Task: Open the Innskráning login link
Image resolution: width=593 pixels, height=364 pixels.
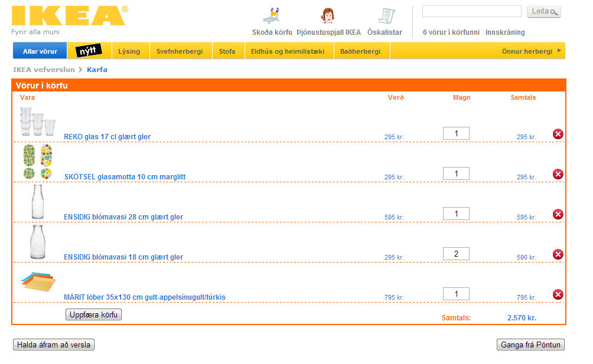Action: pyautogui.click(x=505, y=32)
